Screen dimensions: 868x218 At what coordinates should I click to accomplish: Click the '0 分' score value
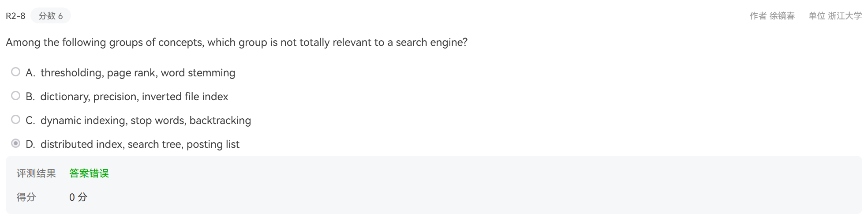tap(78, 197)
